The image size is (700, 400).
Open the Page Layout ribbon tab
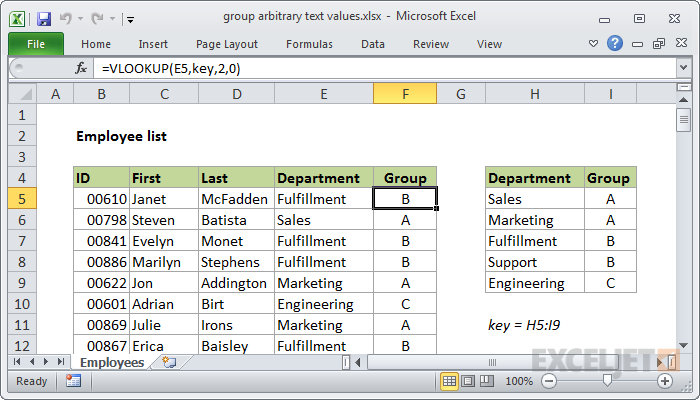[227, 44]
